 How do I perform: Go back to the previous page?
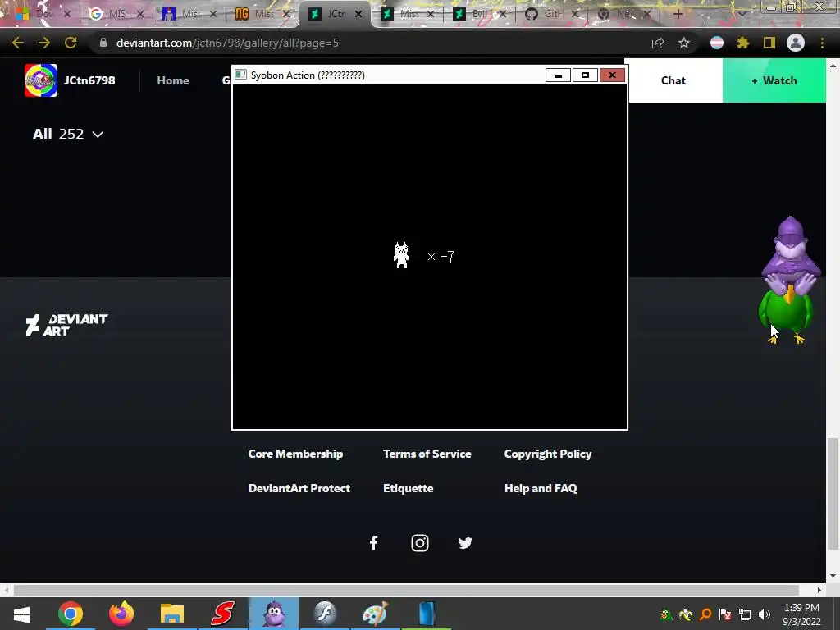(x=18, y=43)
